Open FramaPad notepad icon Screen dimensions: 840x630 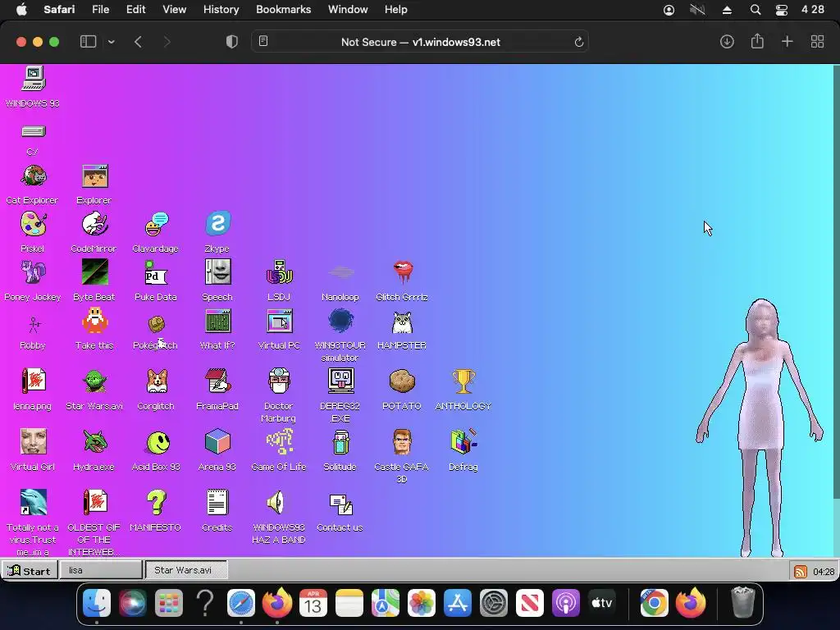(218, 381)
